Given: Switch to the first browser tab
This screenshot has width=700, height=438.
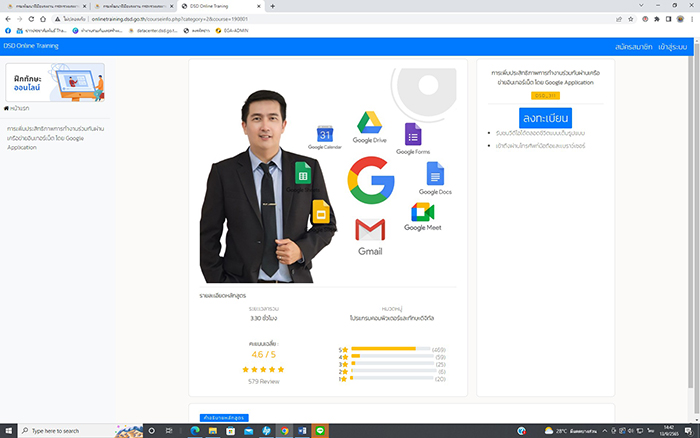Looking at the screenshot, I should tap(46, 6).
